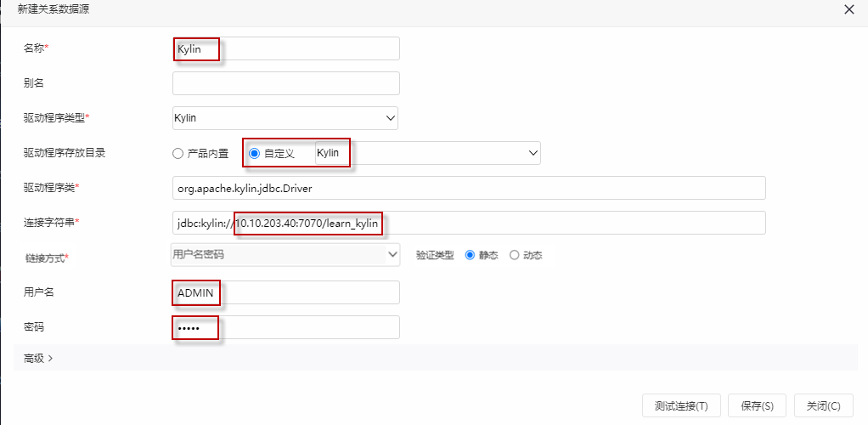Viewport: 868px width, 425px height.
Task: Select the 自定义 radio button
Action: tap(254, 154)
